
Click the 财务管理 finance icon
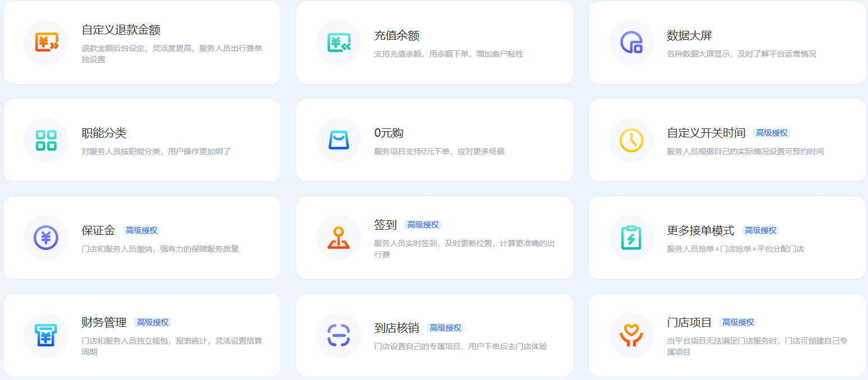pos(46,335)
